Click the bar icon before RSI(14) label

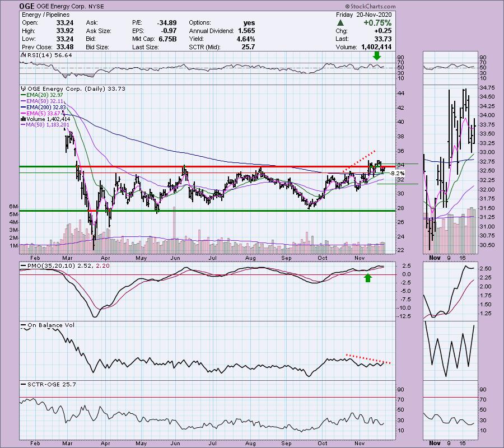click(x=23, y=55)
